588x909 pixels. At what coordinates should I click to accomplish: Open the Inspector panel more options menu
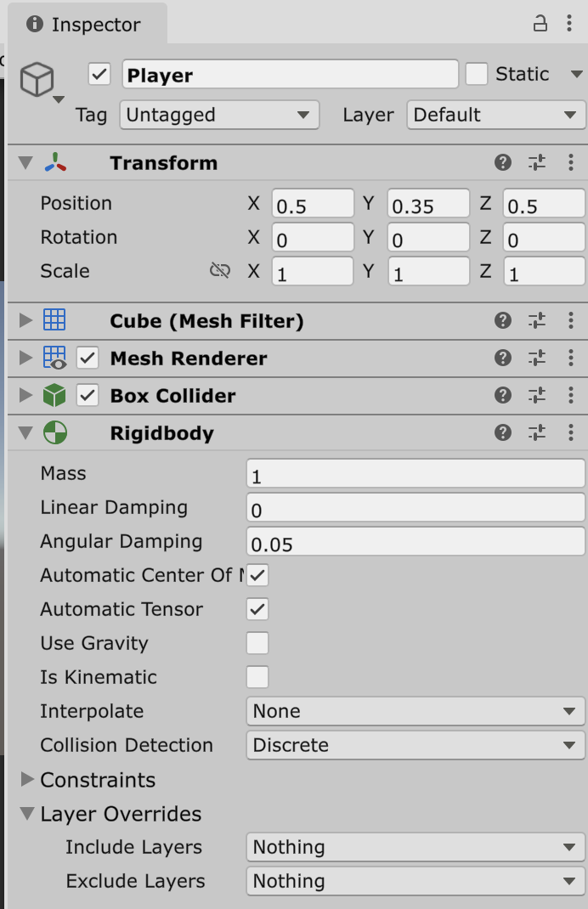click(x=569, y=24)
